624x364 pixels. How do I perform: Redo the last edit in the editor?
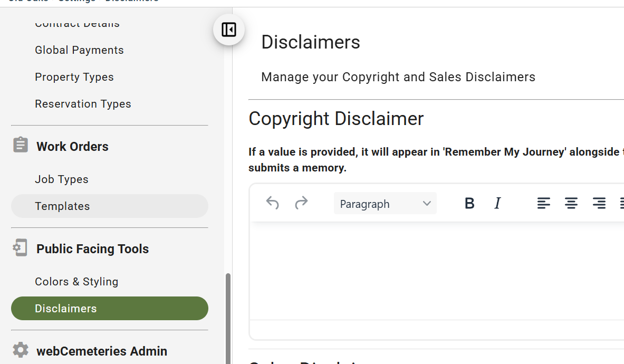click(301, 203)
